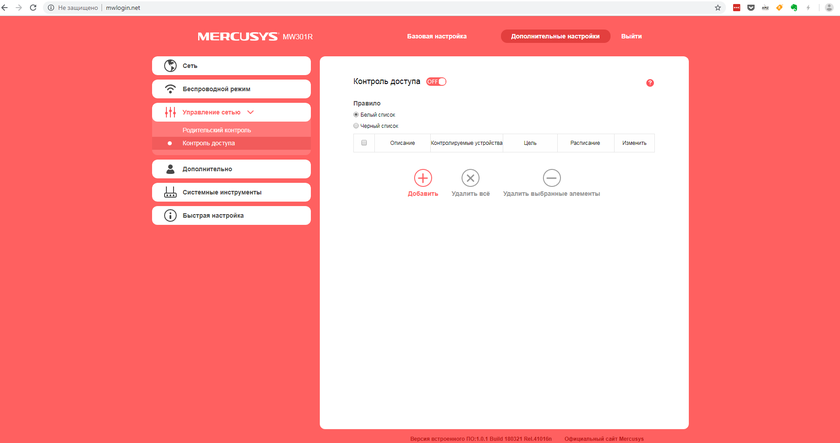Open the Родительский контроль submenu item
Viewport: 840px width, 443px height.
[x=216, y=131]
